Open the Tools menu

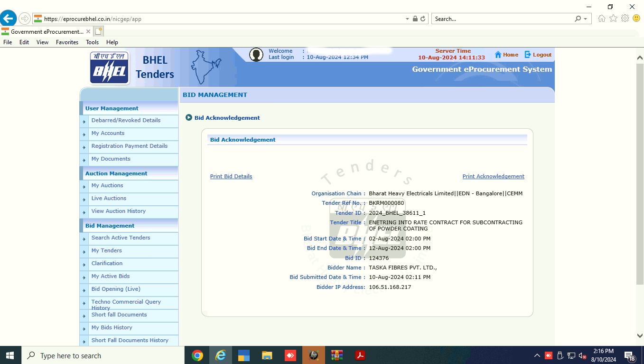click(93, 42)
